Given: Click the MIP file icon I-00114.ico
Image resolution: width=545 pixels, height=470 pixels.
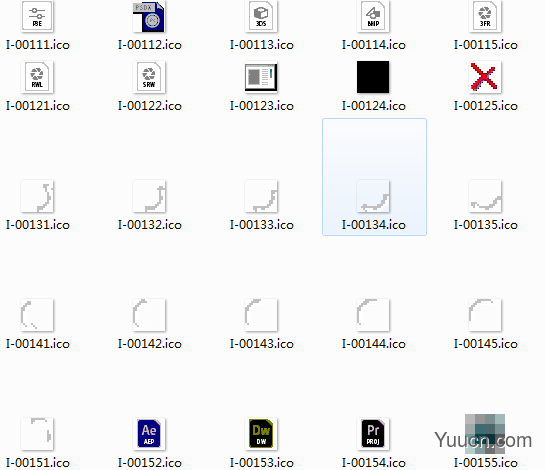Looking at the screenshot, I should (x=373, y=16).
